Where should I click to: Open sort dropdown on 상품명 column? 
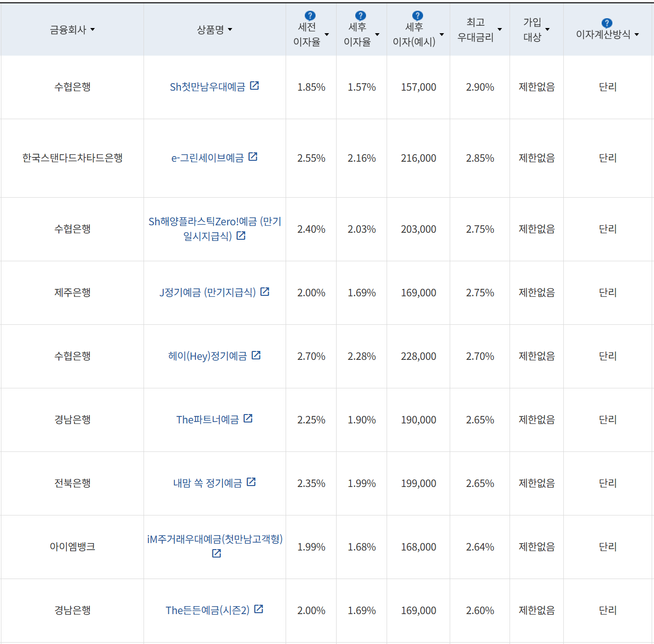click(230, 29)
